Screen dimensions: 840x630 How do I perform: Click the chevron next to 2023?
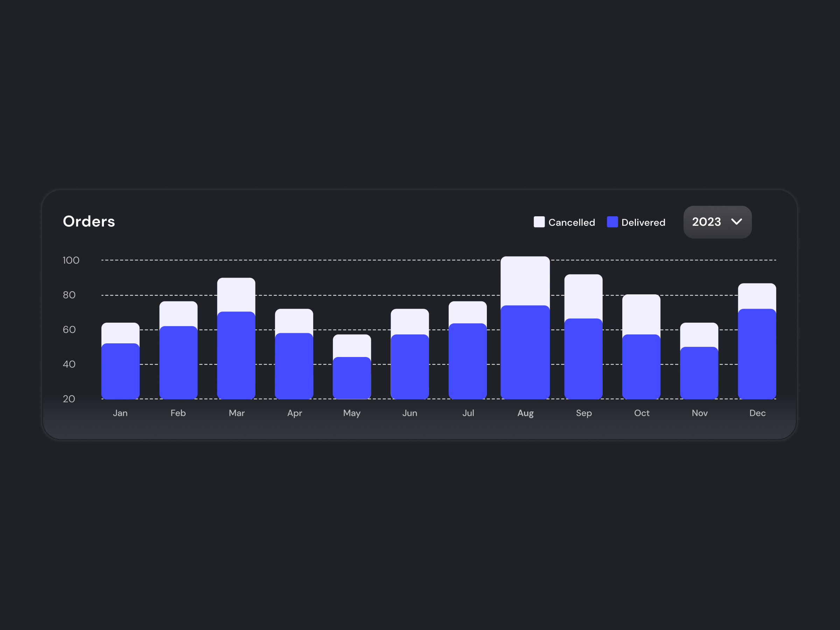click(x=737, y=222)
